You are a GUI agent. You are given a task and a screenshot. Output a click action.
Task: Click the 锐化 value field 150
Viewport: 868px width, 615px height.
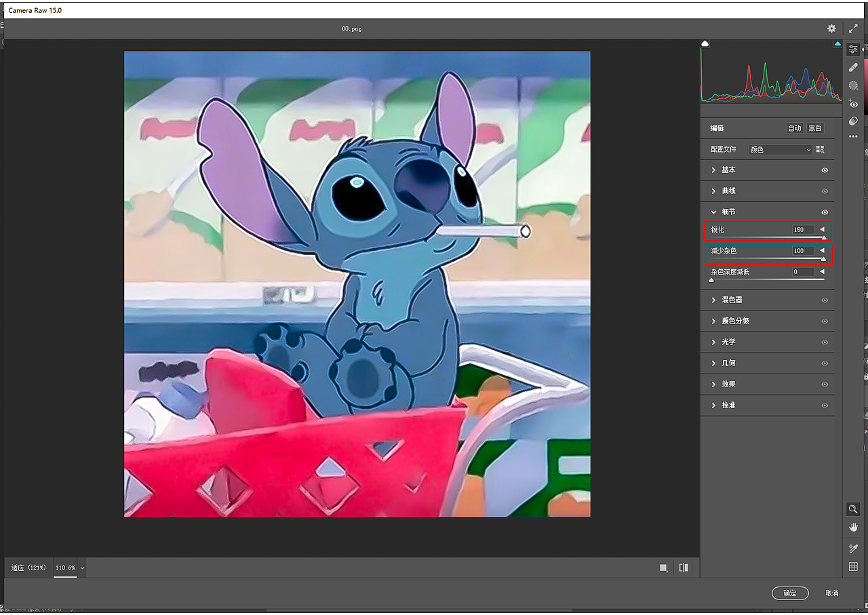pyautogui.click(x=803, y=230)
